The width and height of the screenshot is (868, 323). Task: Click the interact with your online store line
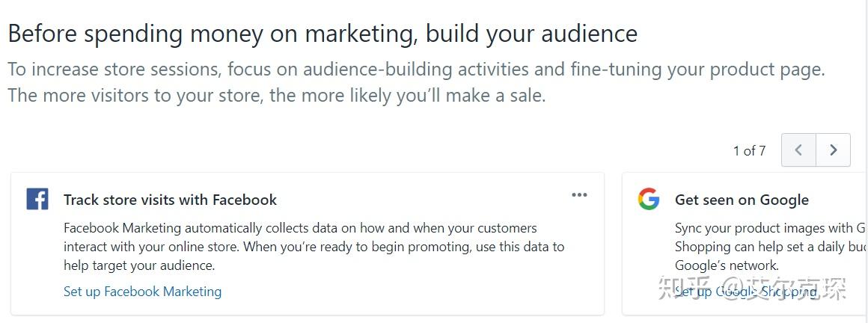tap(314, 247)
